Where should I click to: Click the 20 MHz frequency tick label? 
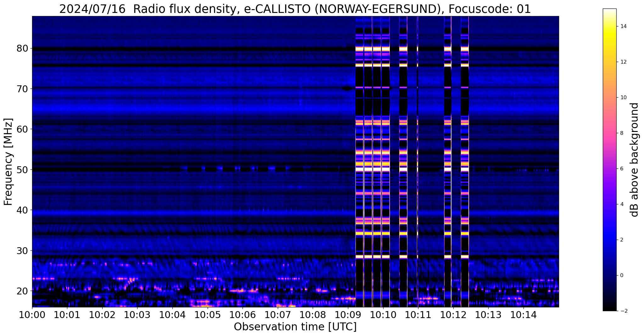coord(22,291)
